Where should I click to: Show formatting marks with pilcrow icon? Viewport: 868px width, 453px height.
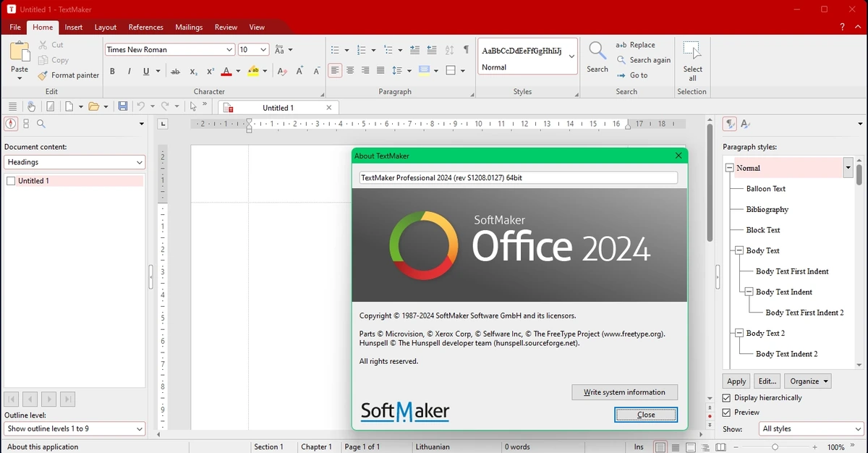pos(466,50)
